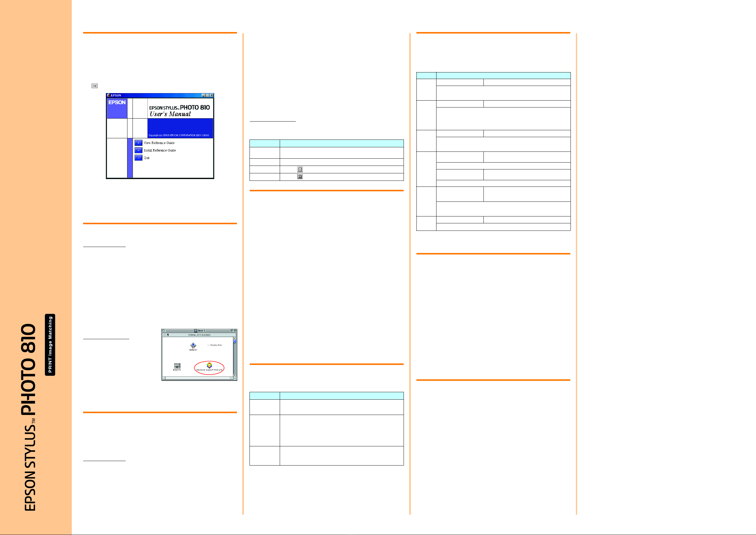The height and width of the screenshot is (535, 756).
Task: Click the blue Quit button
Action: coord(139,158)
